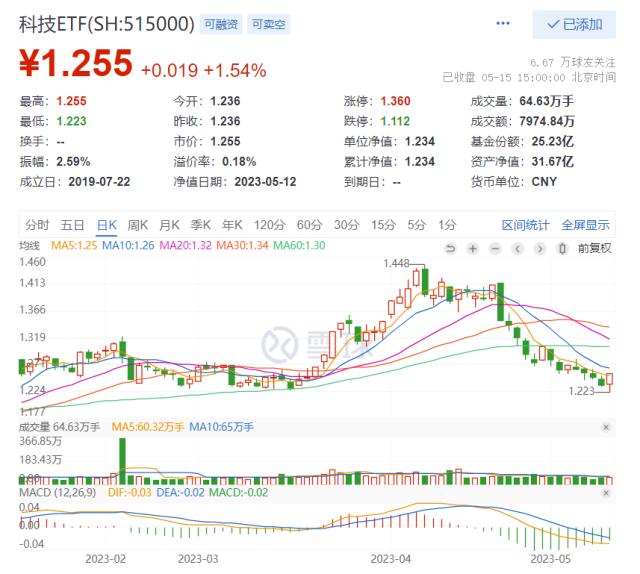Click the DEA:-0.02 value

click(x=180, y=492)
